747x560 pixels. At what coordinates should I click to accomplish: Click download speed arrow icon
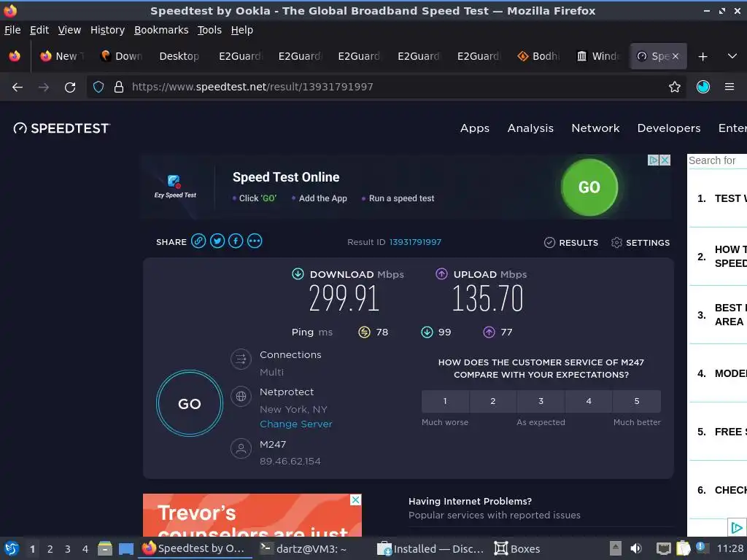point(298,274)
